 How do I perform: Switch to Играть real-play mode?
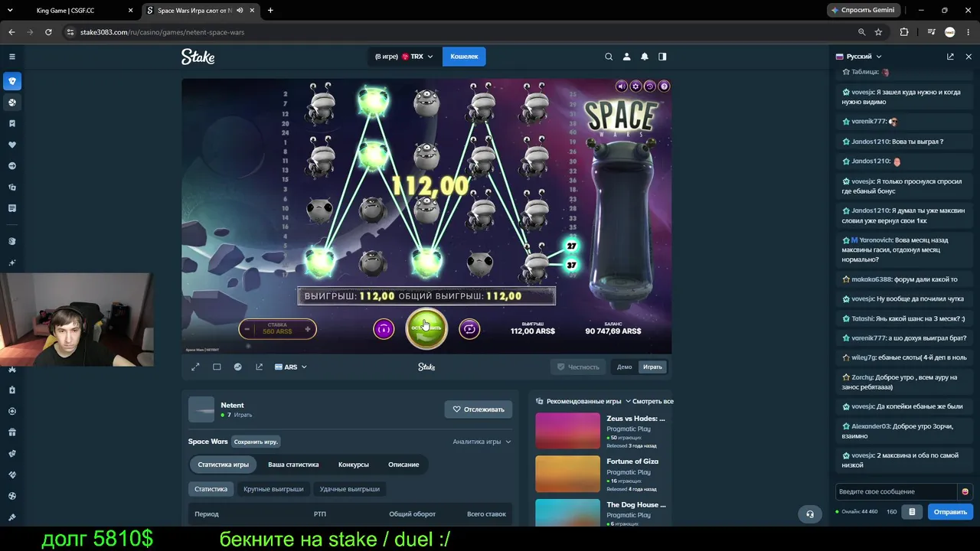click(x=652, y=367)
